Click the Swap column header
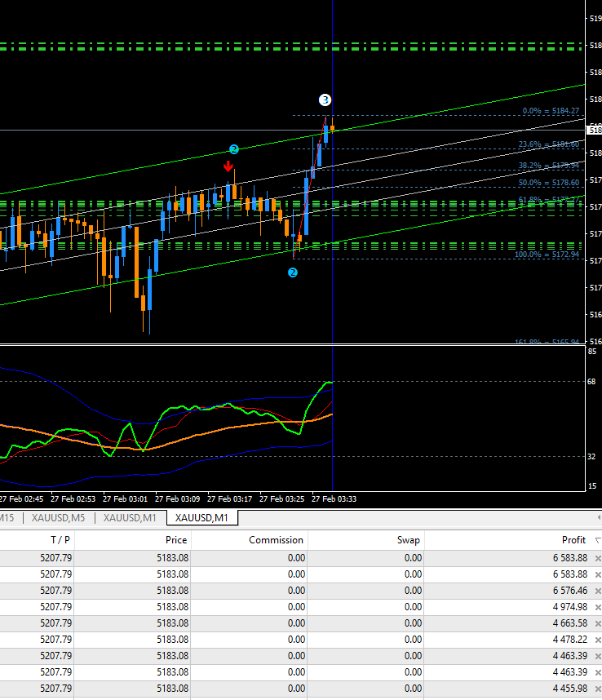The height and width of the screenshot is (700, 602). coord(409,539)
